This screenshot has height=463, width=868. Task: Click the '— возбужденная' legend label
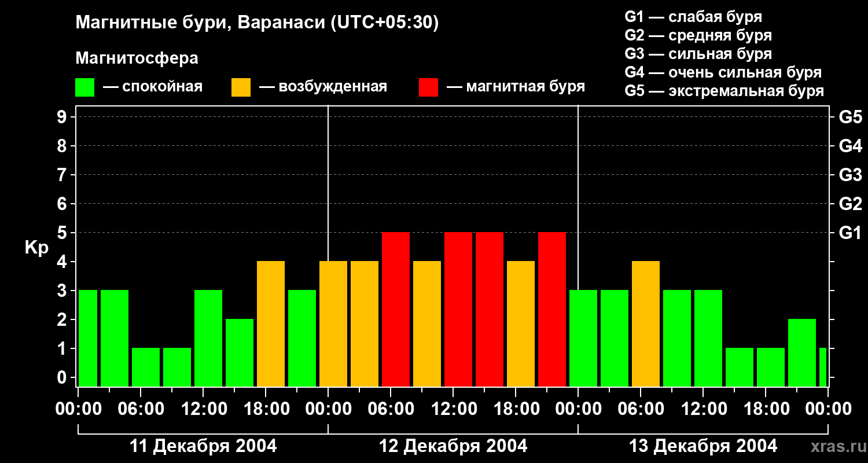323,87
